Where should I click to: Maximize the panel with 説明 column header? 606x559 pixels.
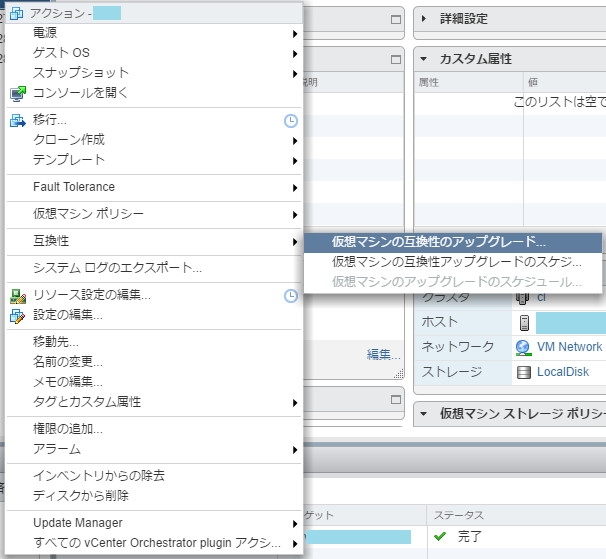396,59
